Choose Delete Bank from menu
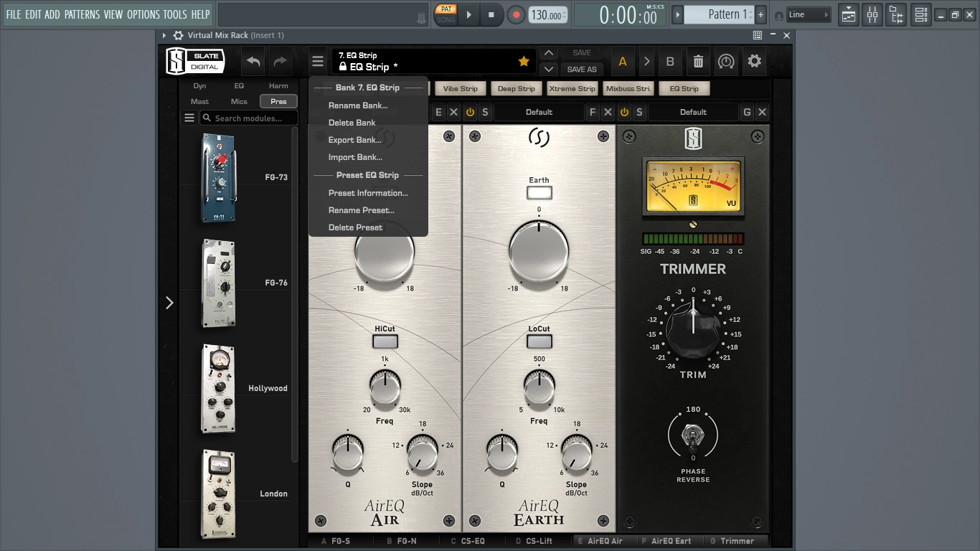Image resolution: width=980 pixels, height=551 pixels. 352,123
